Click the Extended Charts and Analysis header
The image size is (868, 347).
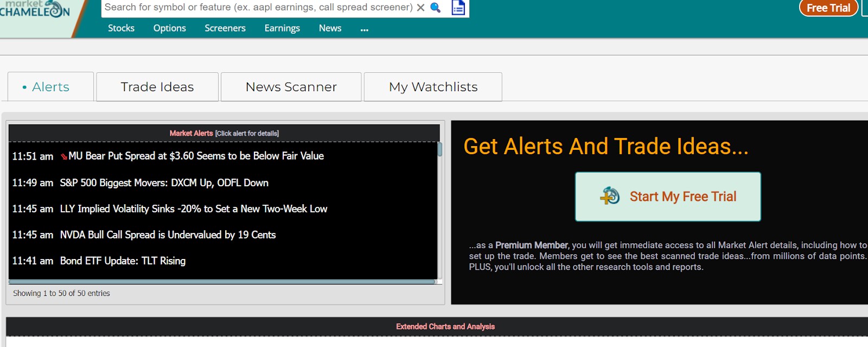445,326
